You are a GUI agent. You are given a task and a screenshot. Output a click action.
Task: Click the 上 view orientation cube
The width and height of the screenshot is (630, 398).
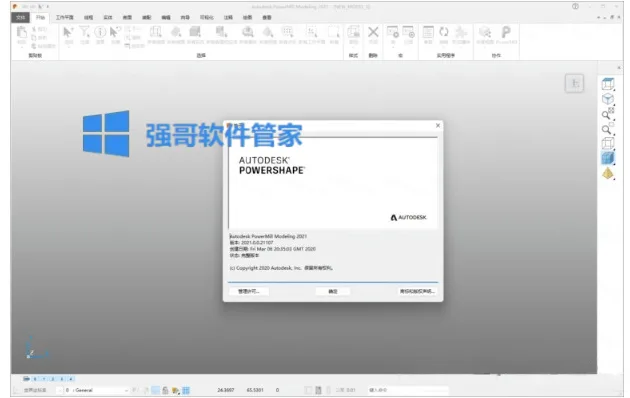point(575,83)
